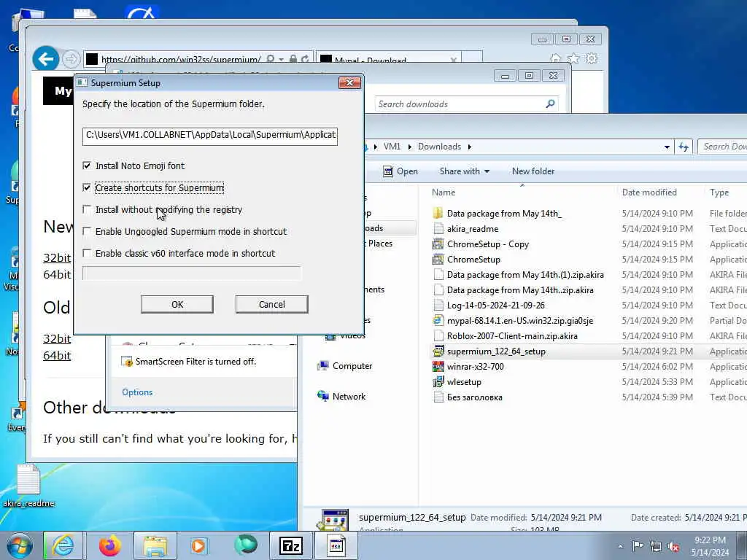
Task: Select the wlesetup installer icon
Action: click(x=438, y=382)
